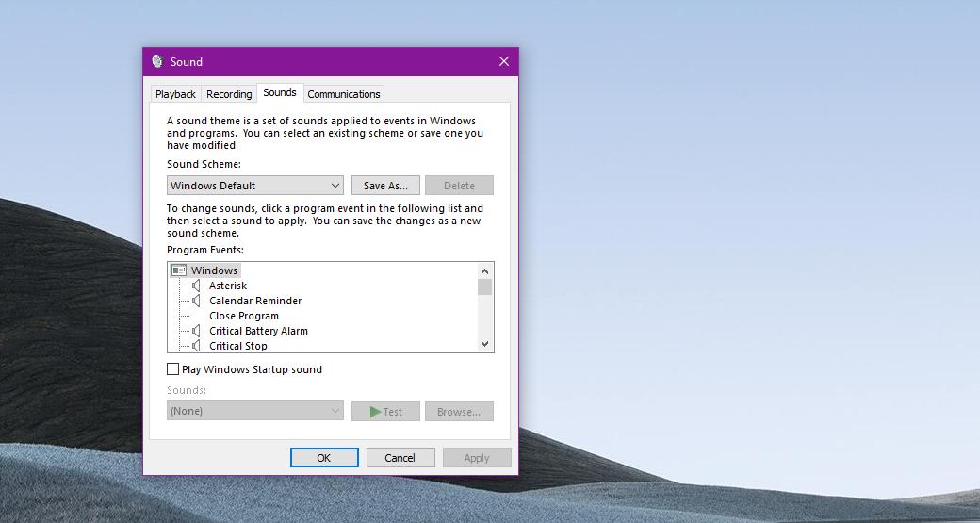
Task: Click the speaker icon beside Asterisk
Action: [x=196, y=286]
